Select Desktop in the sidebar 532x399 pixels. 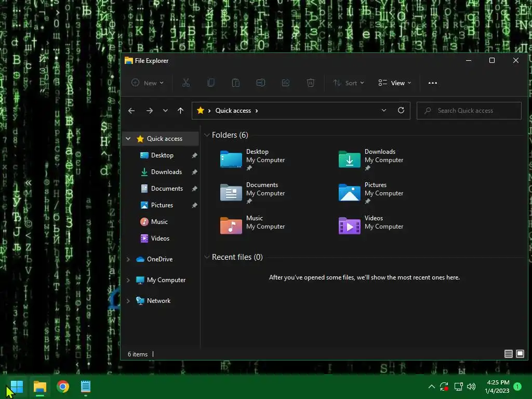162,155
